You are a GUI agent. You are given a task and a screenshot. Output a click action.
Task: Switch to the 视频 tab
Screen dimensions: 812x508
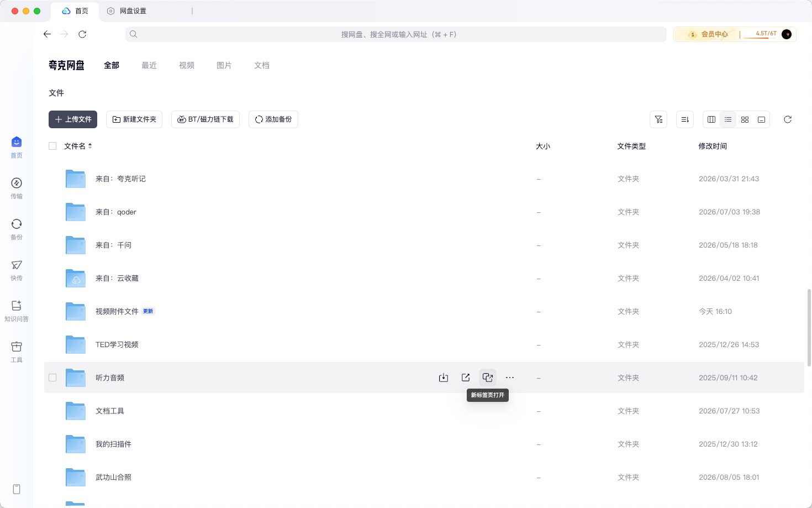(187, 65)
